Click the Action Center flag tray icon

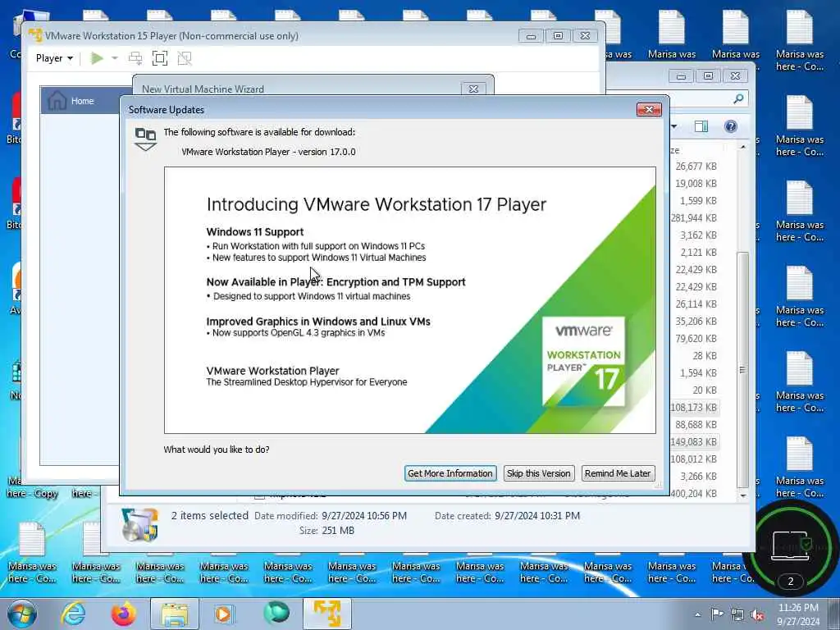(717, 614)
